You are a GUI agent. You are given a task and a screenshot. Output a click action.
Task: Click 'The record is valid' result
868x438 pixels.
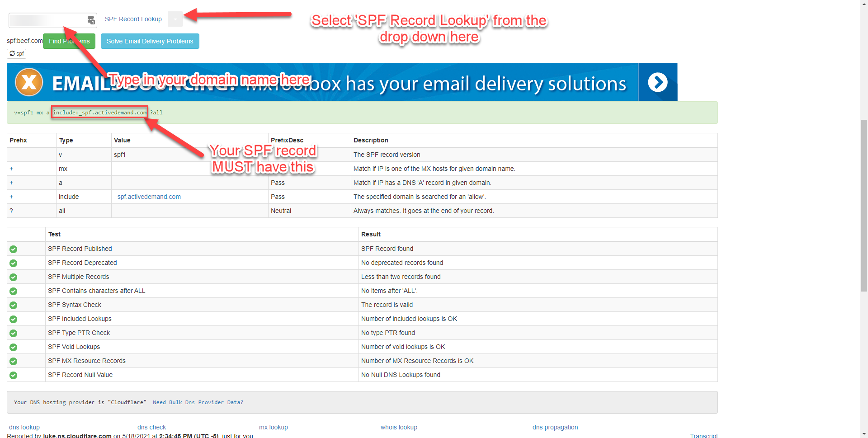[x=387, y=305]
